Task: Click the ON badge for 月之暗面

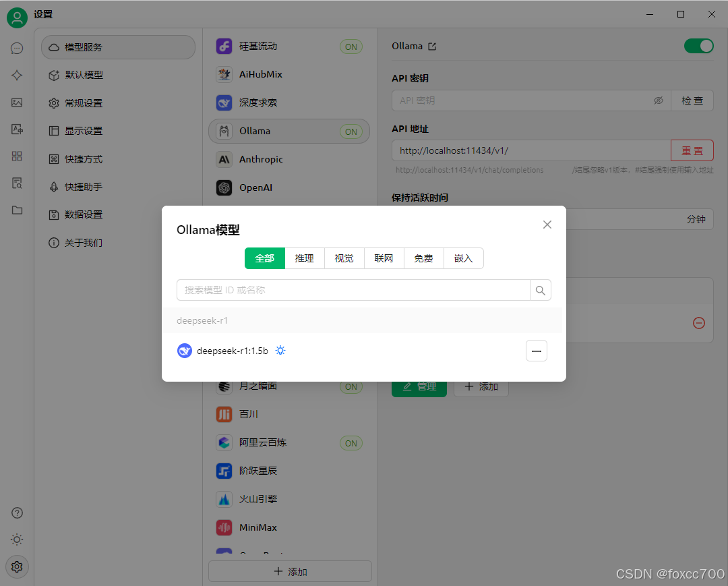Action: coord(351,387)
